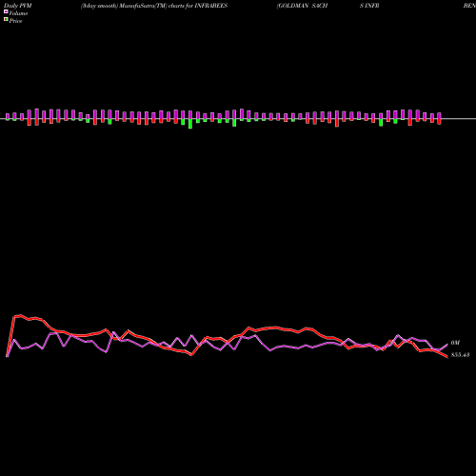Select the Volume legend label
Viewport: 476px width, 476px height.
(x=18, y=13)
